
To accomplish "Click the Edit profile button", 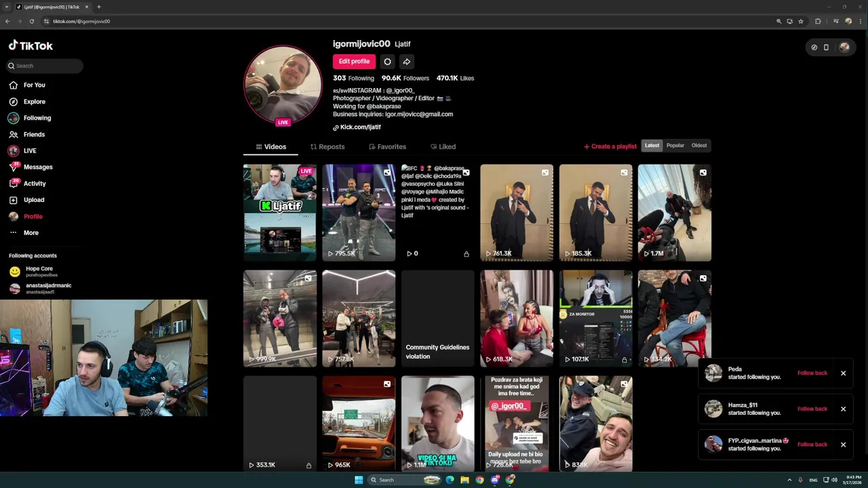I will [x=354, y=62].
